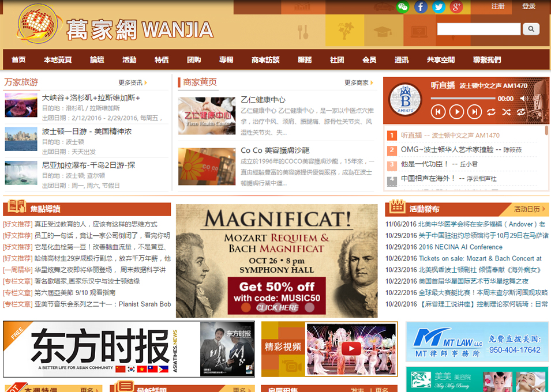The height and width of the screenshot is (392, 551).
Task: Click Niagara Falls tour thumbnail
Action: point(21,173)
